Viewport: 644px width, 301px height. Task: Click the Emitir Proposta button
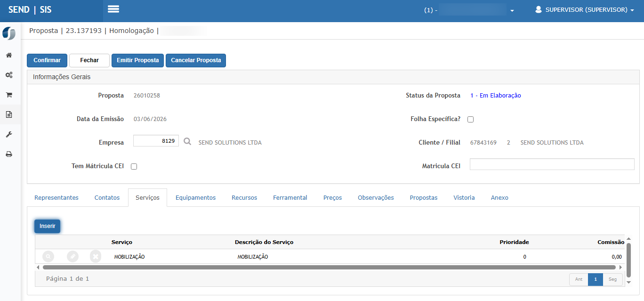138,60
